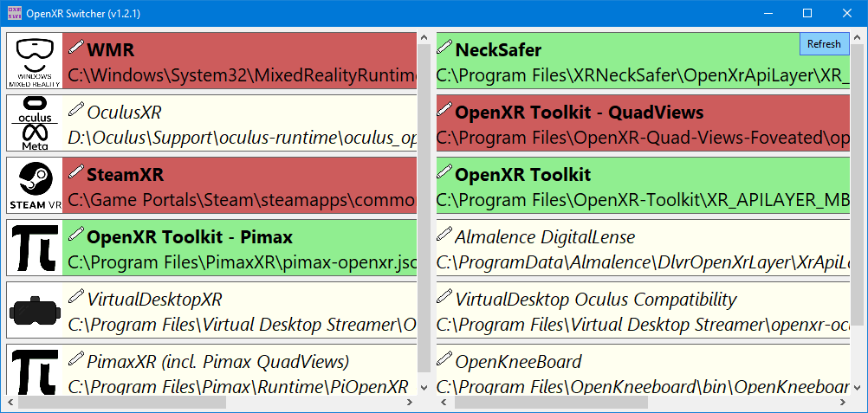The height and width of the screenshot is (413, 868).
Task: Toggle the OpenKneeBoard layer name
Action: (x=518, y=363)
